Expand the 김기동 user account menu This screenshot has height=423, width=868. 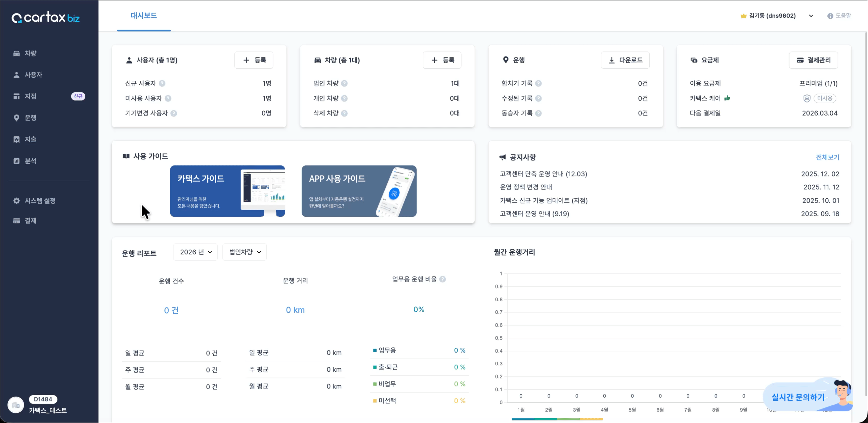pos(811,16)
